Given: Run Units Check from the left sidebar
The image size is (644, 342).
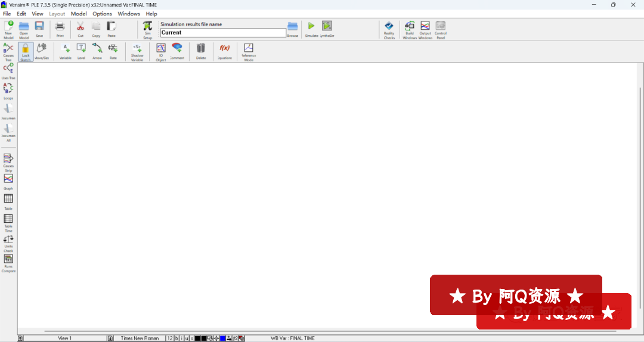Looking at the screenshot, I should [8, 242].
